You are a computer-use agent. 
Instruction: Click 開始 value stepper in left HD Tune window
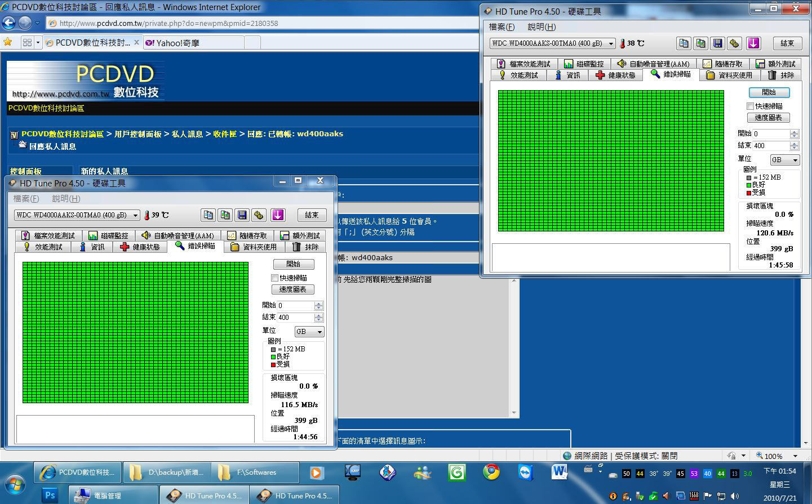coord(319,306)
